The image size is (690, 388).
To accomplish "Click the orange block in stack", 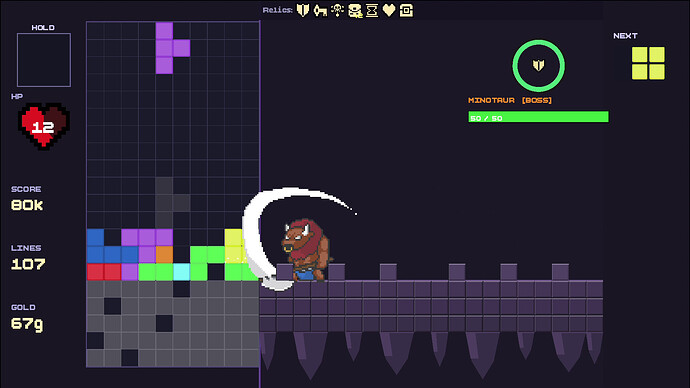I will [164, 255].
